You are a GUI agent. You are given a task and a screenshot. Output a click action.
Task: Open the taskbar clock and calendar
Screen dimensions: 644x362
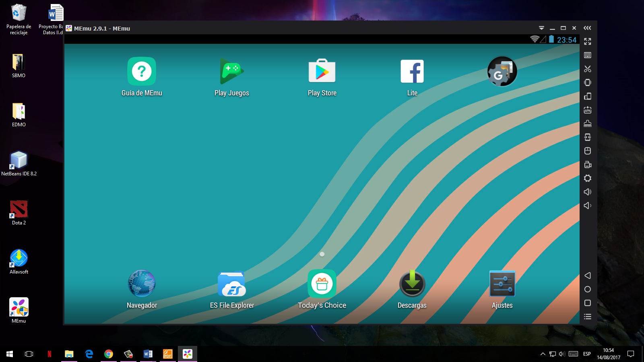tap(609, 354)
